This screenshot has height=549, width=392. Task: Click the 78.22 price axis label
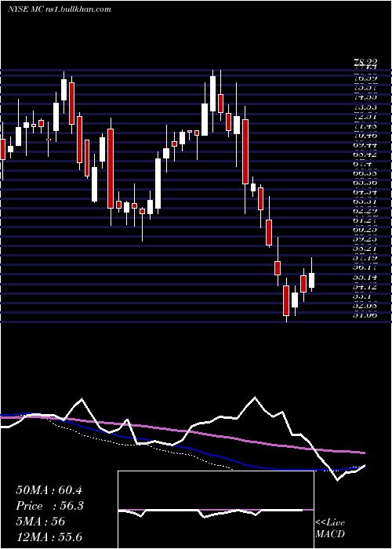(x=365, y=62)
